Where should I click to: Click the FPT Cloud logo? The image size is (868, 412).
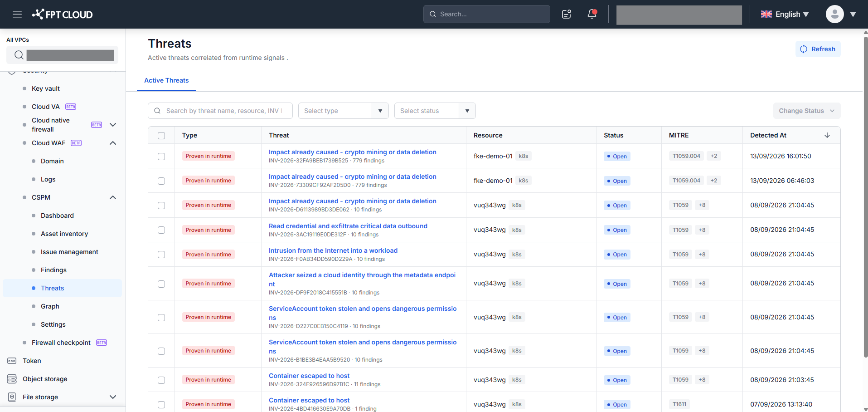click(x=62, y=14)
